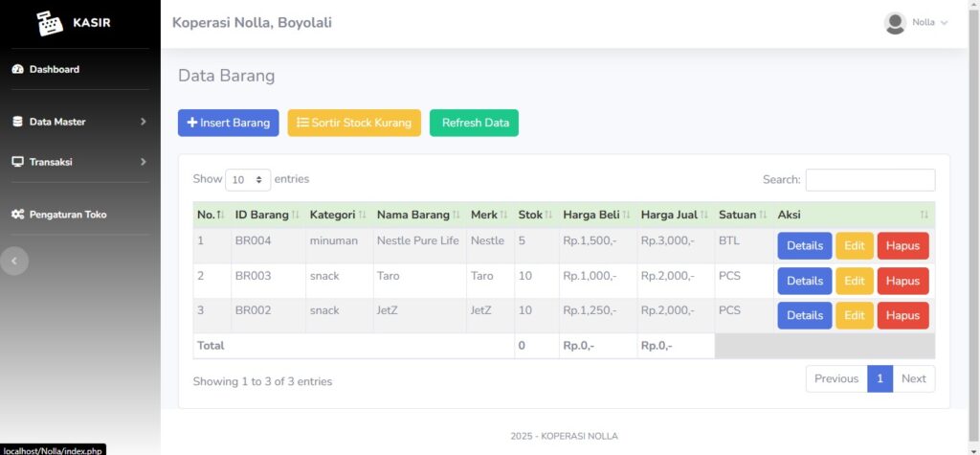Go to the Next pagination page
The width and height of the screenshot is (980, 455).
point(914,378)
